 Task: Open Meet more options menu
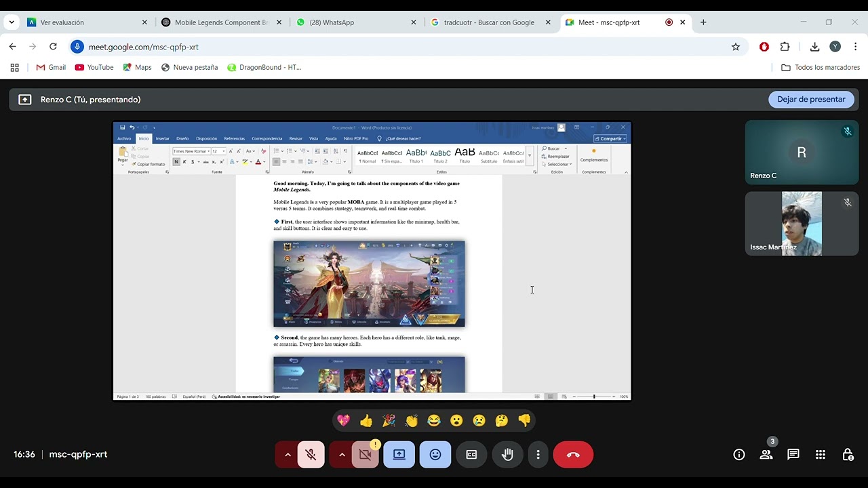[538, 455]
